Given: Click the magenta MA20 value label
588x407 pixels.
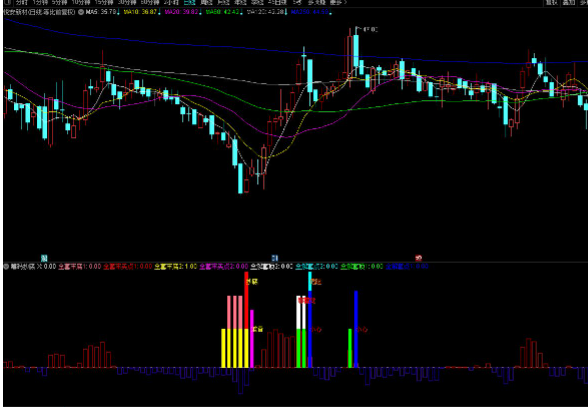Looking at the screenshot, I should coord(182,12).
